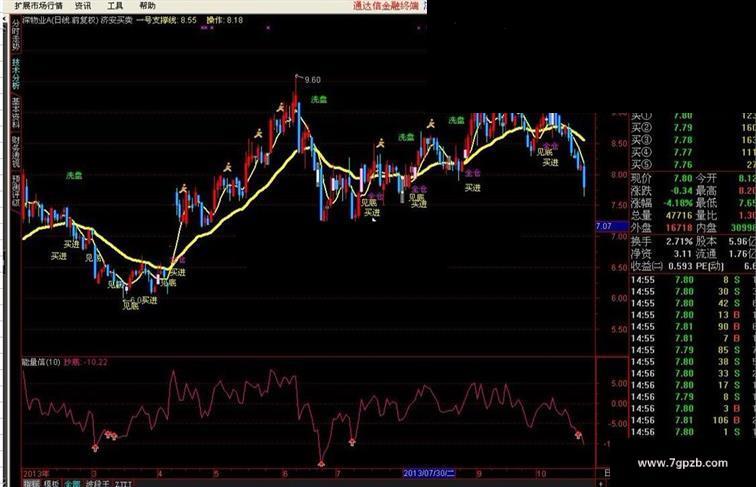Click the 2013/07/30/二 date marker
756x487 pixels.
[x=429, y=473]
